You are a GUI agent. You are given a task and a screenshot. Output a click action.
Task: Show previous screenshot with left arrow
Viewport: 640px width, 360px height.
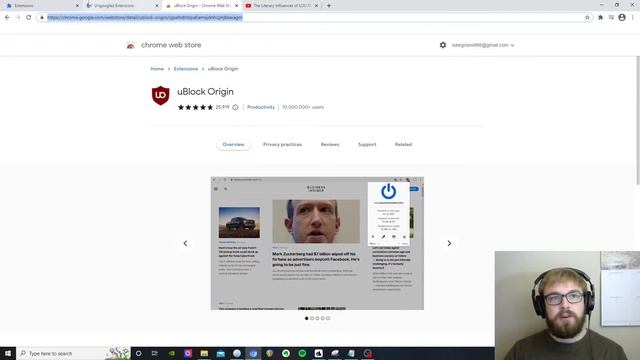[x=185, y=243]
